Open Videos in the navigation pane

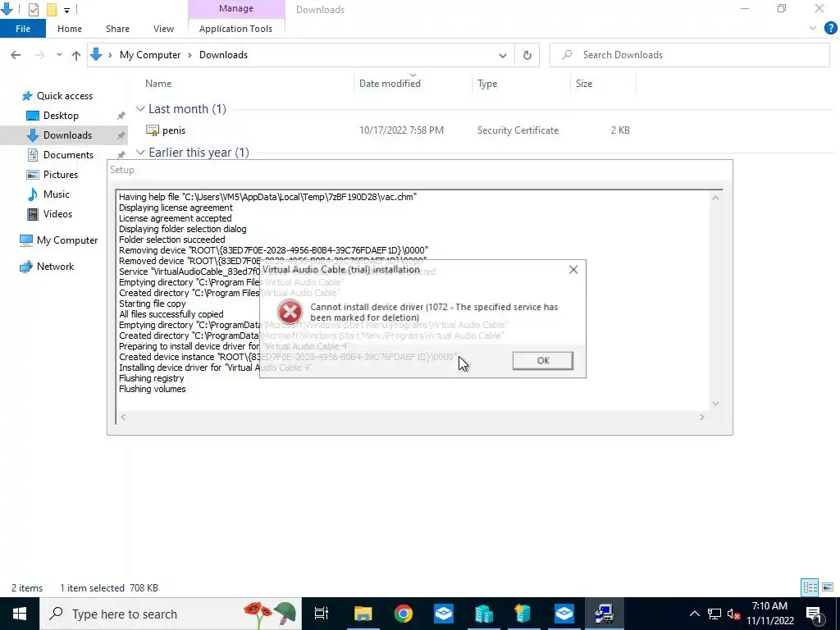click(57, 214)
